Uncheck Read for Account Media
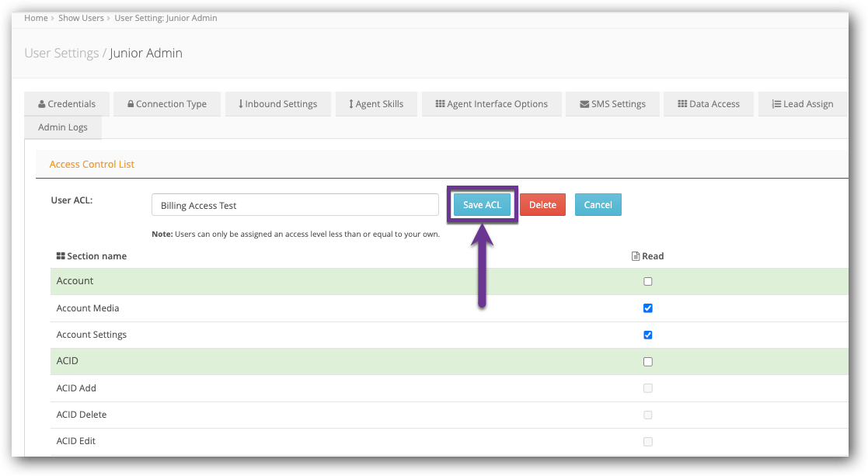Image resolution: width=868 pixels, height=476 pixels. [x=648, y=308]
